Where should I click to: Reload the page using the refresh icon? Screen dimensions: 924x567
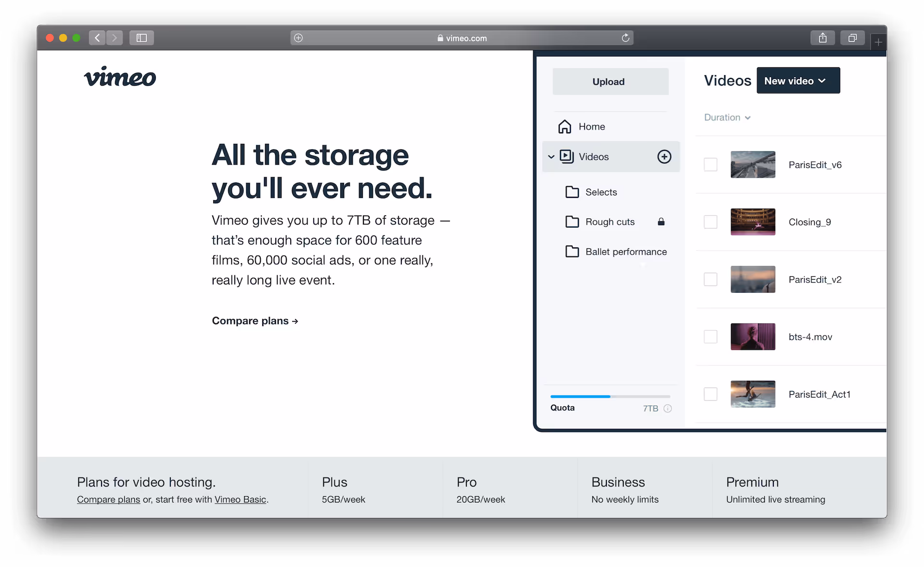(x=625, y=38)
